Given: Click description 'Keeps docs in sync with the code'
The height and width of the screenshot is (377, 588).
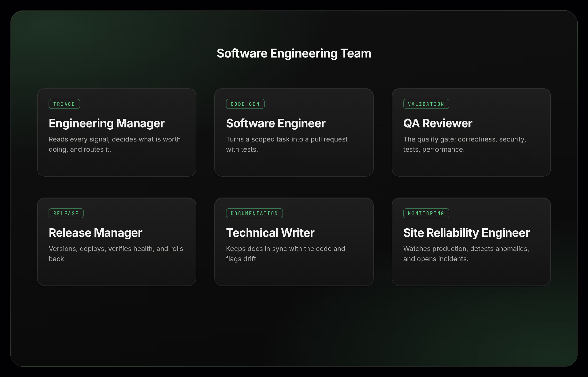Looking at the screenshot, I should [279, 249].
